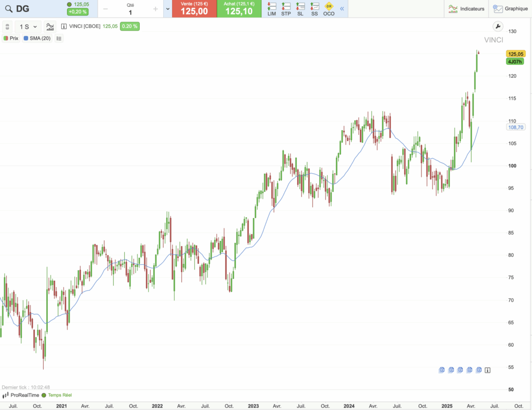Choose the SS order type icon
Viewport: 532px width, 410px height.
(x=314, y=9)
